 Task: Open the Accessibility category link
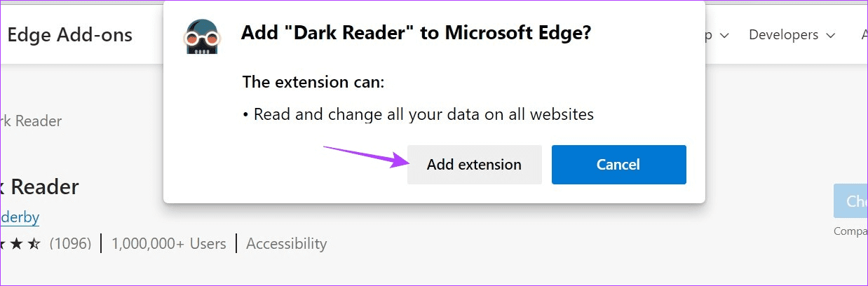point(286,244)
